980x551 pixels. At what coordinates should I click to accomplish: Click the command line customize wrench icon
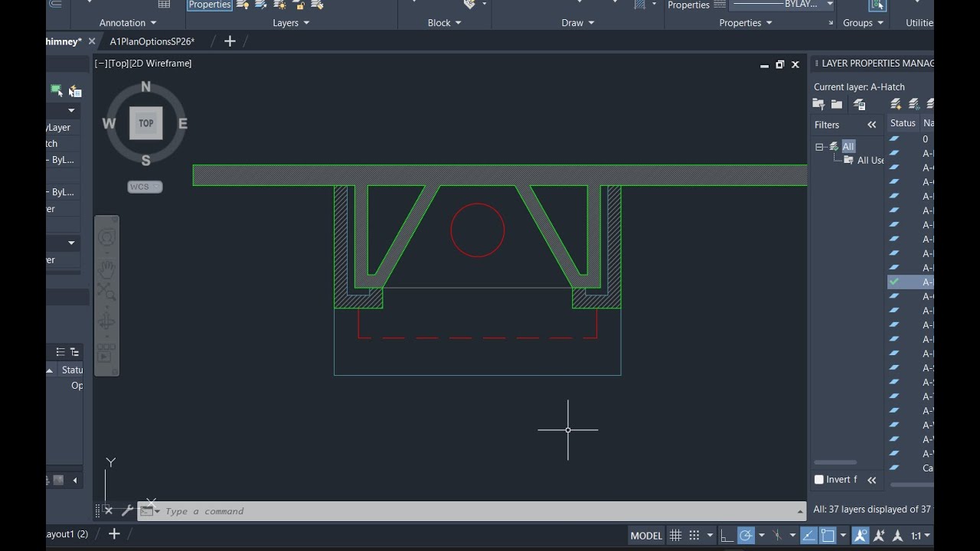click(x=127, y=510)
